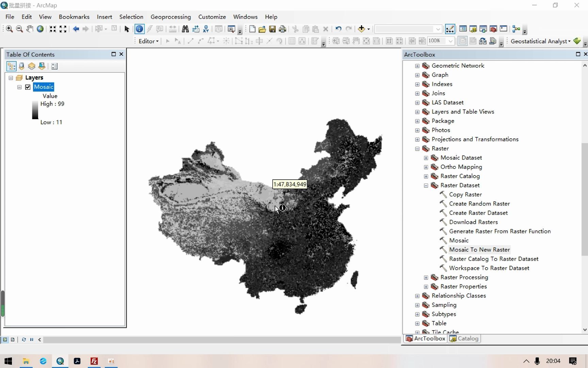The image size is (588, 368).
Task: Zoom to Full Extent with the globe icon
Action: click(x=40, y=29)
